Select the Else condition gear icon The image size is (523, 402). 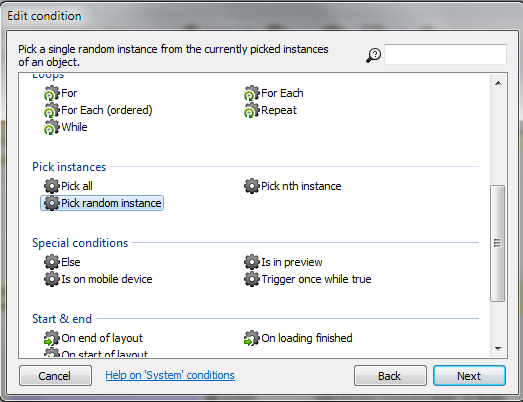(51, 262)
